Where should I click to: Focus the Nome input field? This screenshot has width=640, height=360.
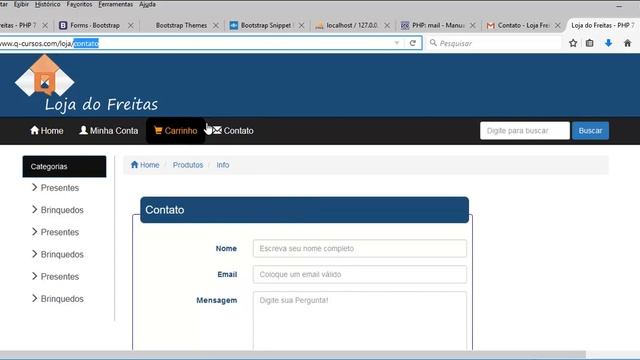(x=360, y=248)
